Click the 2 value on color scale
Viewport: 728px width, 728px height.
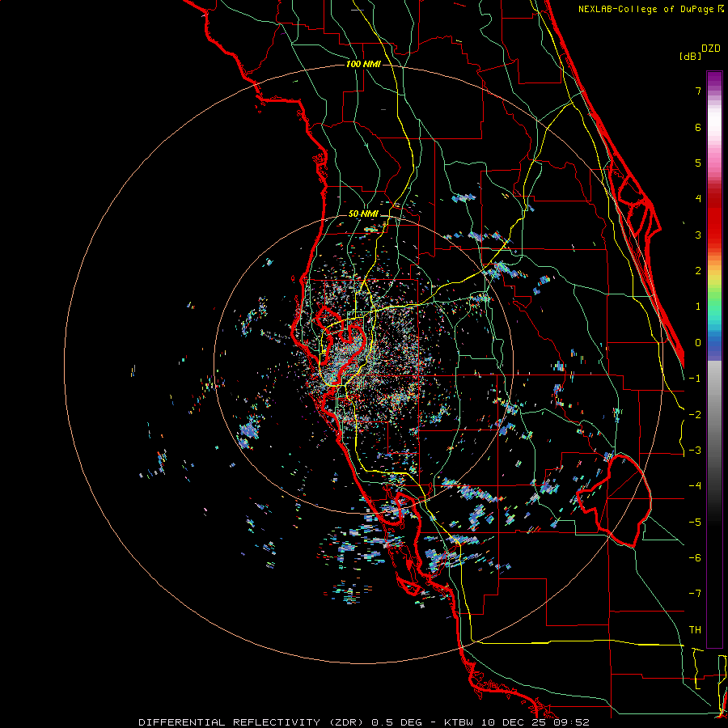pos(698,271)
